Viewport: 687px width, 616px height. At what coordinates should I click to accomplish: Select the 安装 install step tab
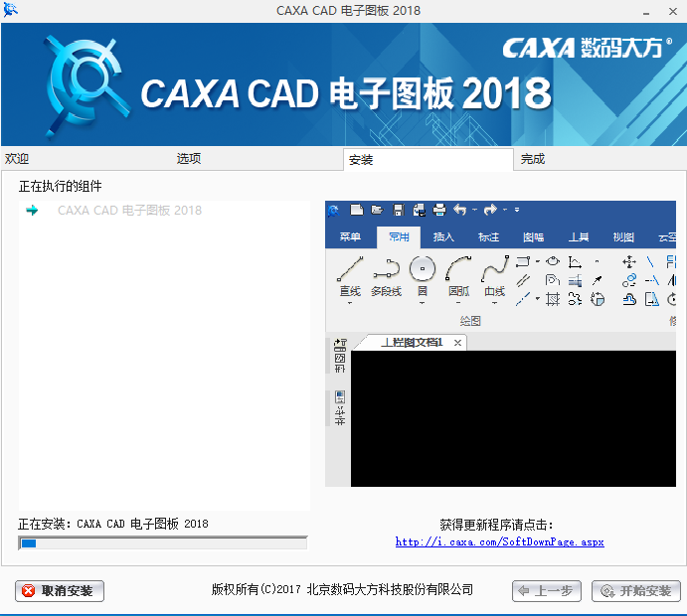point(429,160)
